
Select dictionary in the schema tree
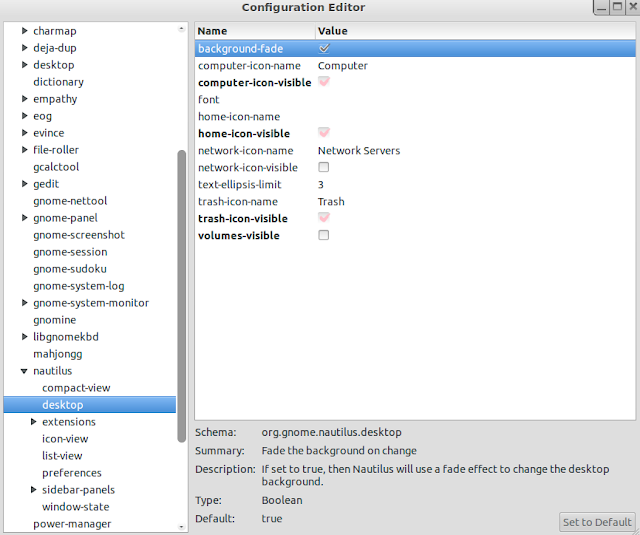58,82
